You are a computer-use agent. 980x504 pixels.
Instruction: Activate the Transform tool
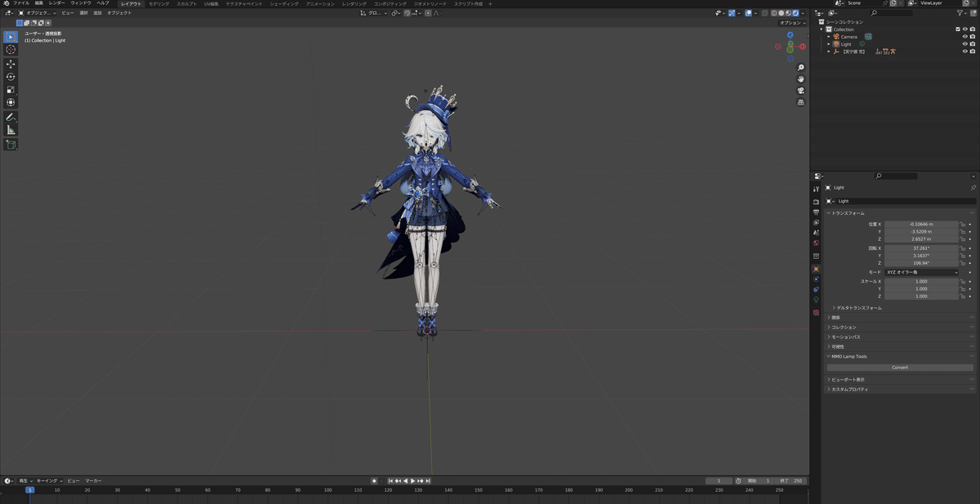(11, 103)
